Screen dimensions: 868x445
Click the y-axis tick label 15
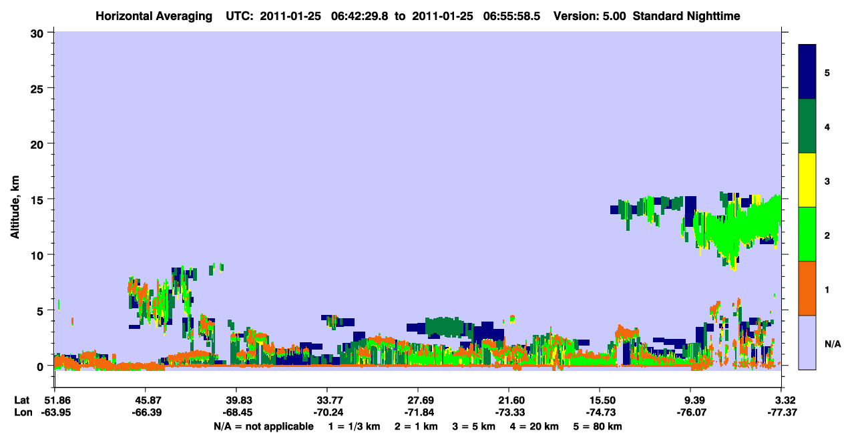point(39,199)
